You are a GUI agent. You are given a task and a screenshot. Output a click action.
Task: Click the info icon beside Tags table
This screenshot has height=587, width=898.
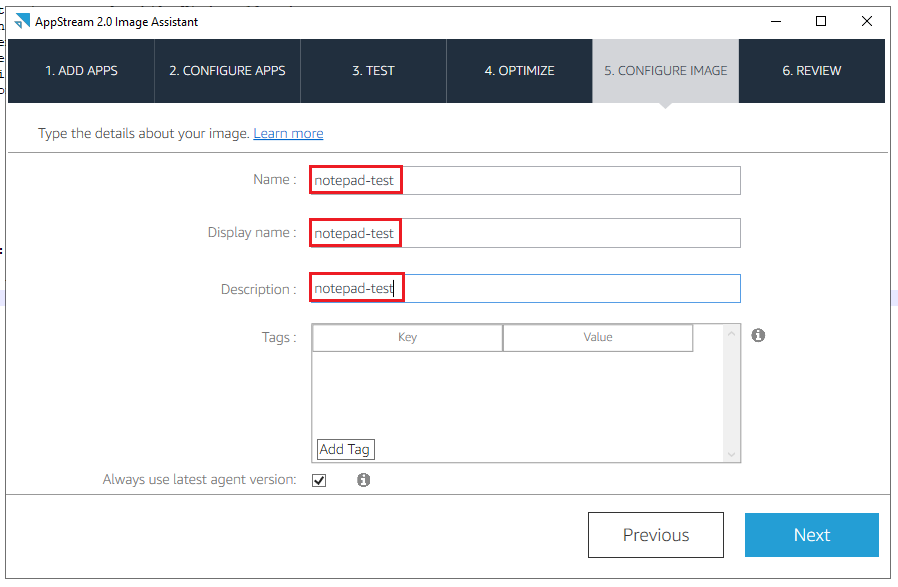click(x=758, y=335)
